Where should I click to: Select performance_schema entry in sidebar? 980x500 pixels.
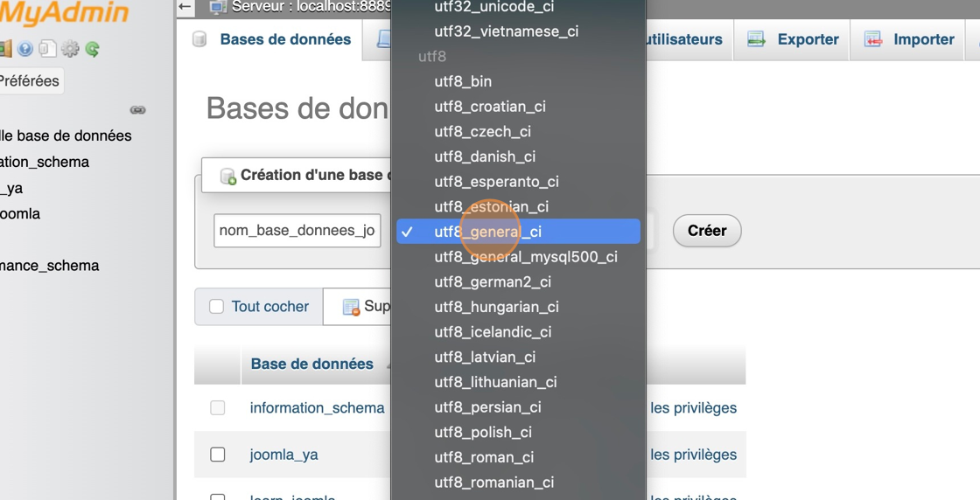pos(49,266)
